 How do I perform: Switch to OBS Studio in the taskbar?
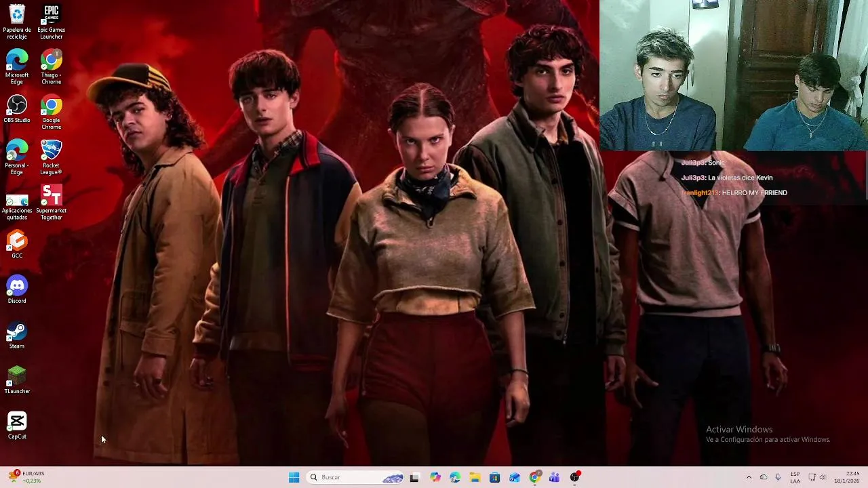[574, 477]
